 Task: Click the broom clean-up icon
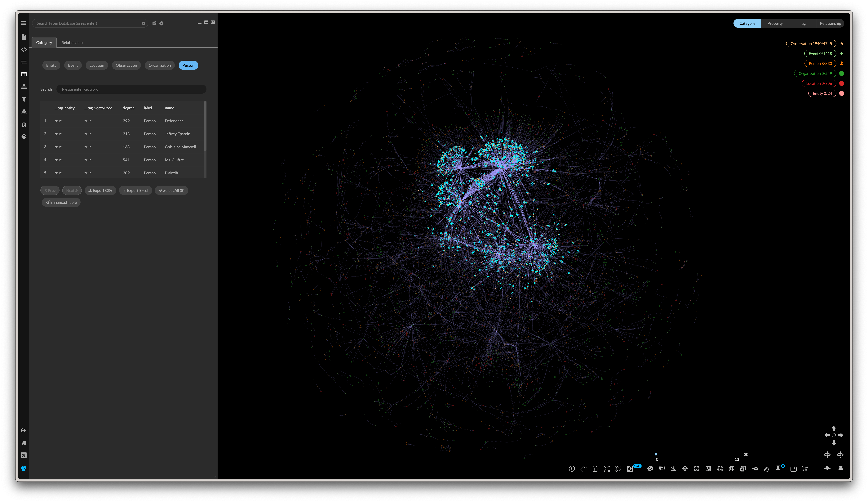click(x=766, y=469)
